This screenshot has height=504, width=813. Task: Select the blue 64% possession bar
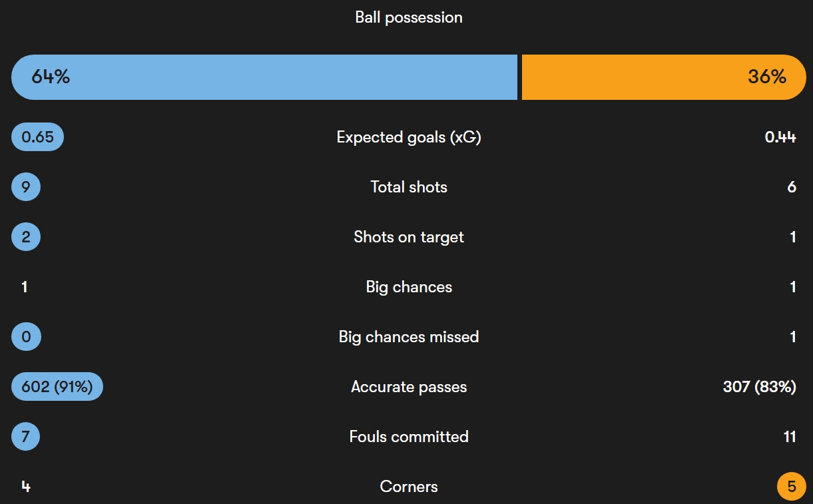pos(264,77)
